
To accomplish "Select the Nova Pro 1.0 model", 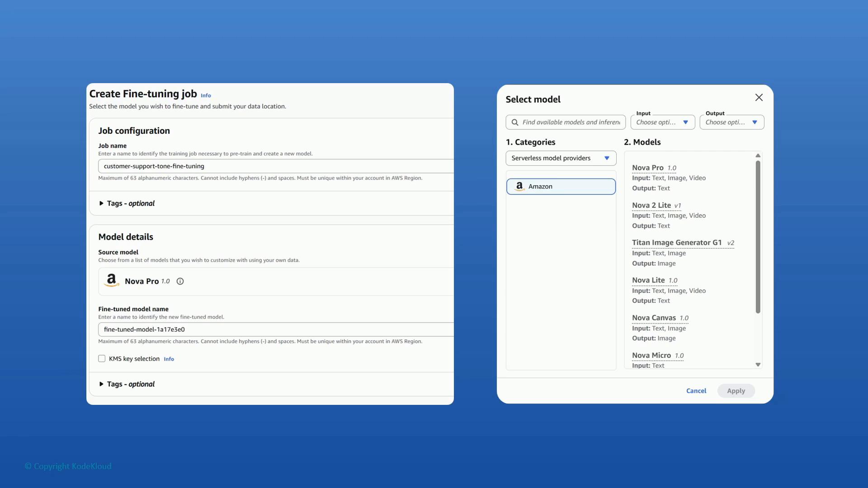I will 654,168.
